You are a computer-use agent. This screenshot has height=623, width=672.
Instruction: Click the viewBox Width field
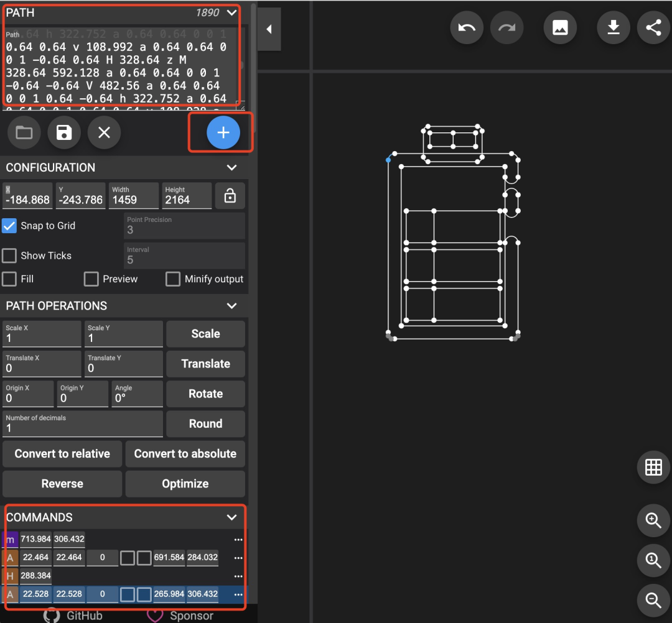134,196
